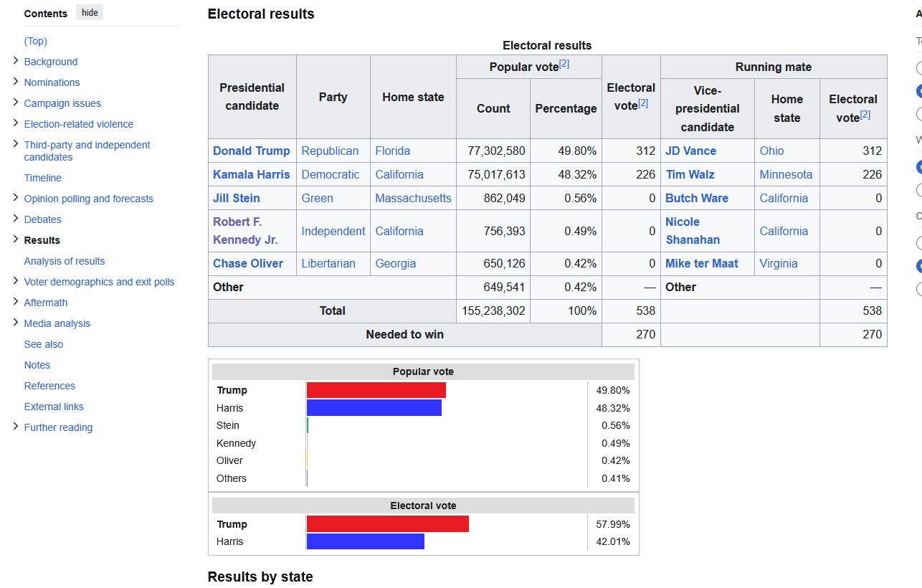This screenshot has height=588, width=922.
Task: Hide the Contents sidebar
Action: point(90,13)
